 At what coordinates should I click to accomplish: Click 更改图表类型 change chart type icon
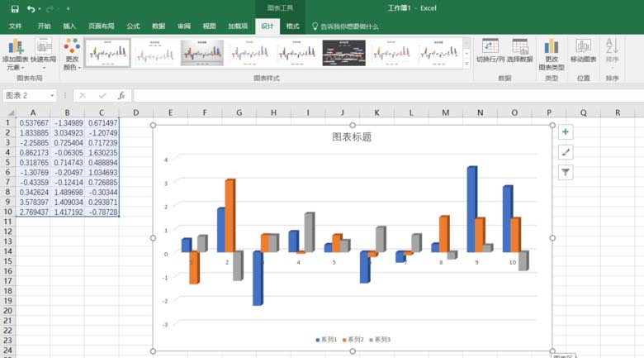click(x=552, y=54)
